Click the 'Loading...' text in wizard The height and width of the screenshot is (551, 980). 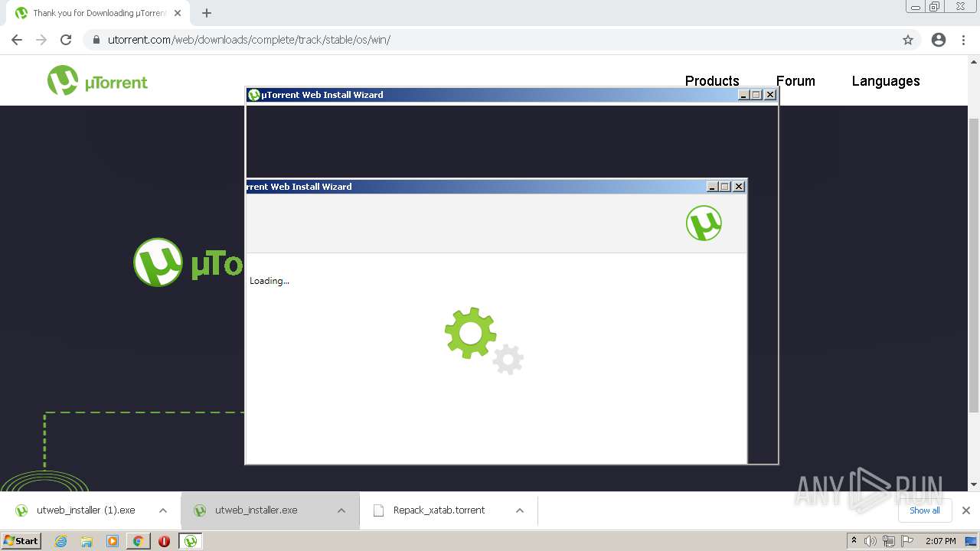coord(269,281)
